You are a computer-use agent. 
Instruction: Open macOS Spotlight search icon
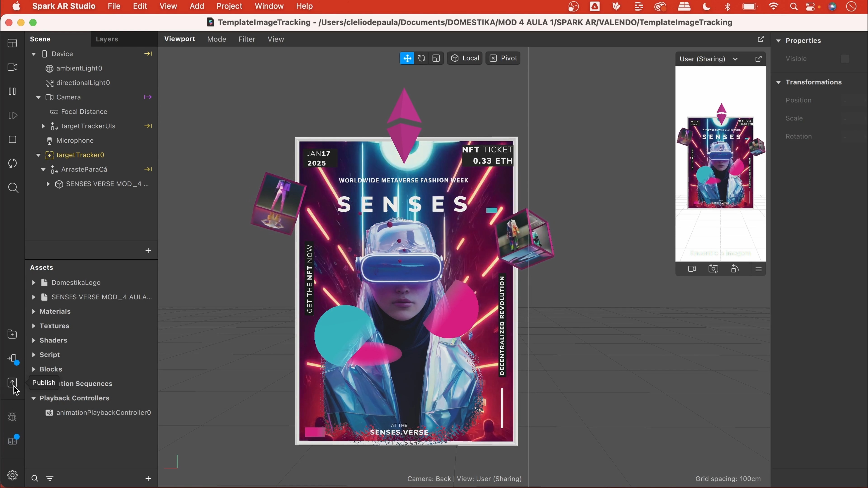[793, 6]
